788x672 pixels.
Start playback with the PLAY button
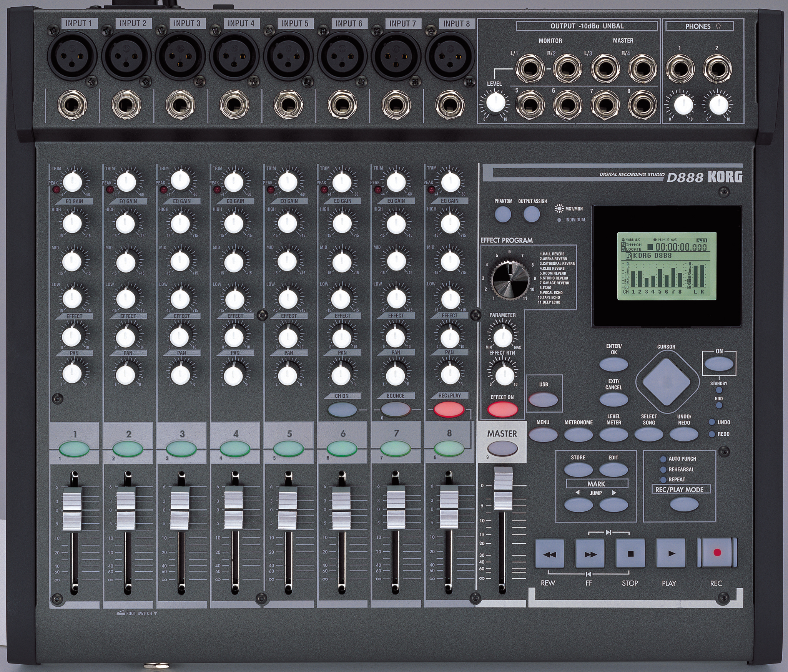point(671,553)
